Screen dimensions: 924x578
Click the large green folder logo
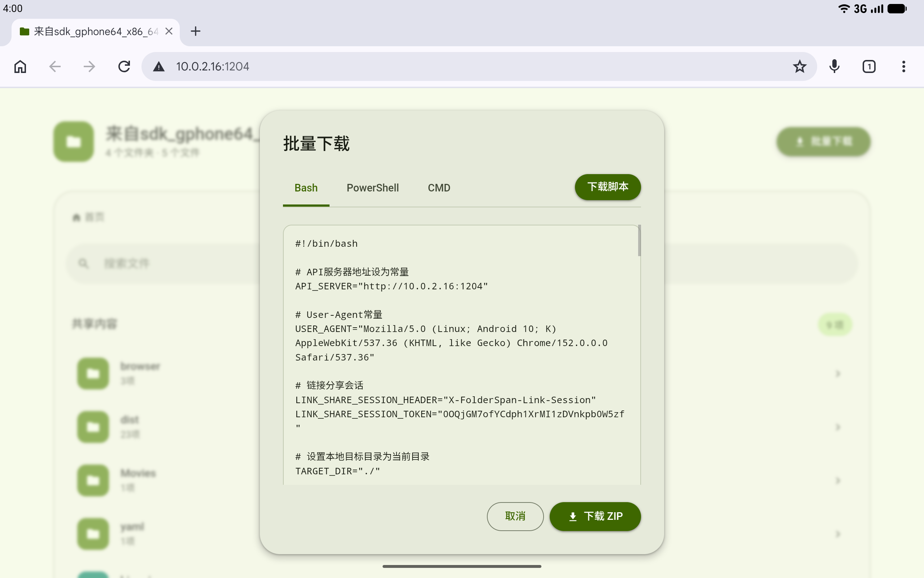[74, 142]
